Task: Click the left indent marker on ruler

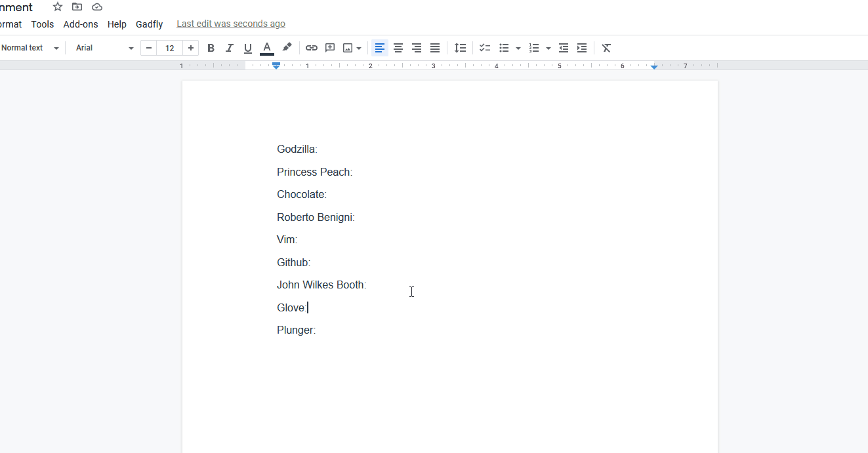Action: tap(277, 66)
